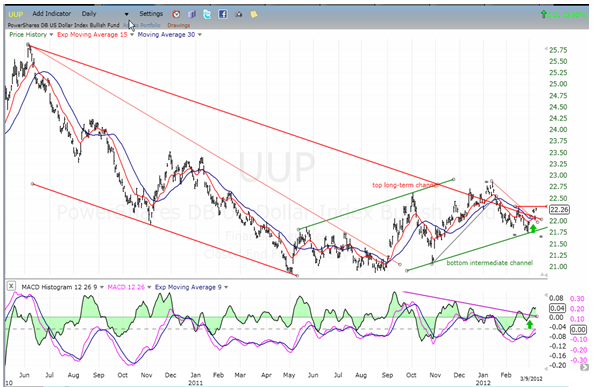Open the chart Settings menu
The height and width of the screenshot is (387, 593).
[151, 14]
